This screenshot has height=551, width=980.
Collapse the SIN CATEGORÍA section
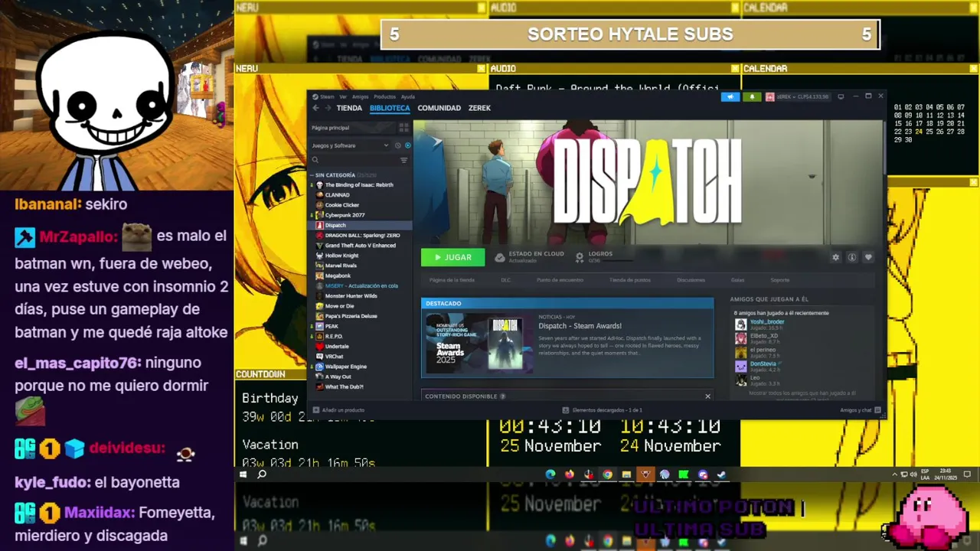click(312, 175)
